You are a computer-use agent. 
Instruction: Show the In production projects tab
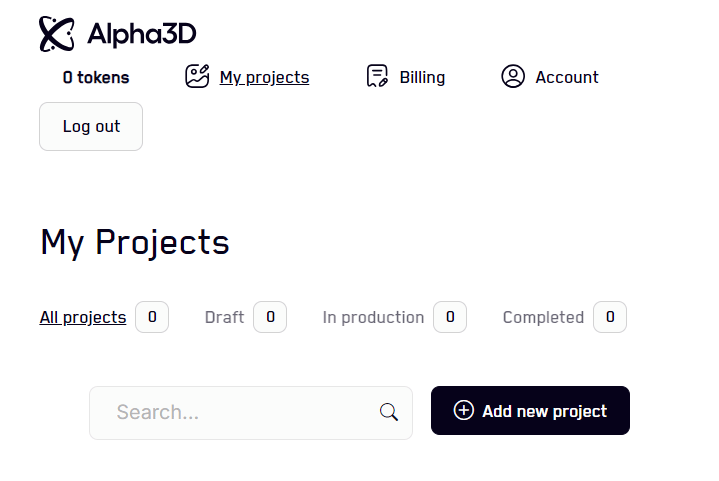pos(373,317)
